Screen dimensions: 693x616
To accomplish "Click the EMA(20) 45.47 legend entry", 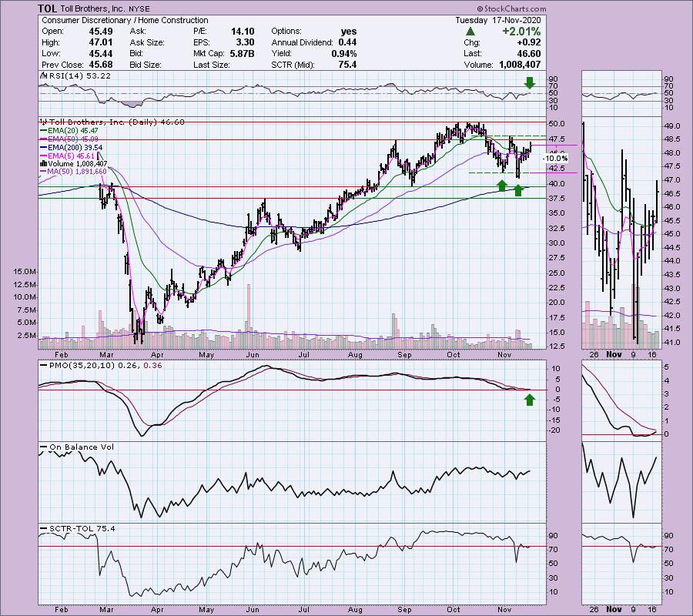I will [69, 130].
